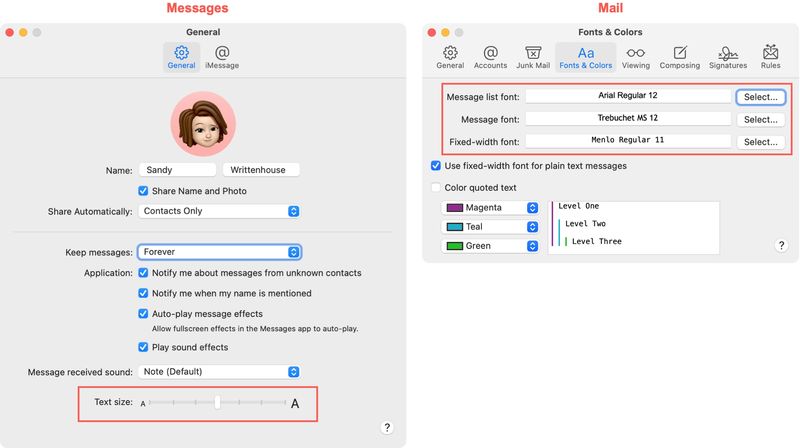
Task: Disable Auto-play message effects
Action: point(143,314)
